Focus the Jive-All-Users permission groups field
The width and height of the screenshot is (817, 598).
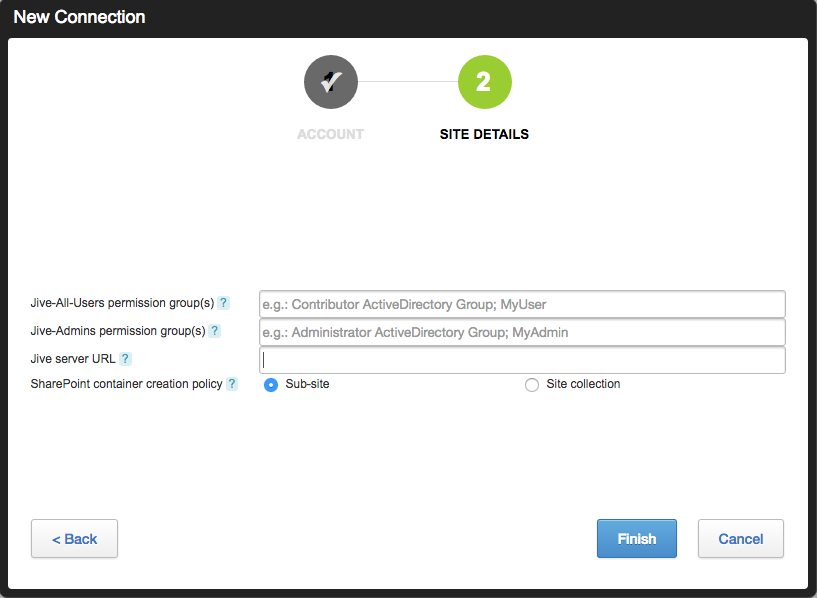point(522,304)
